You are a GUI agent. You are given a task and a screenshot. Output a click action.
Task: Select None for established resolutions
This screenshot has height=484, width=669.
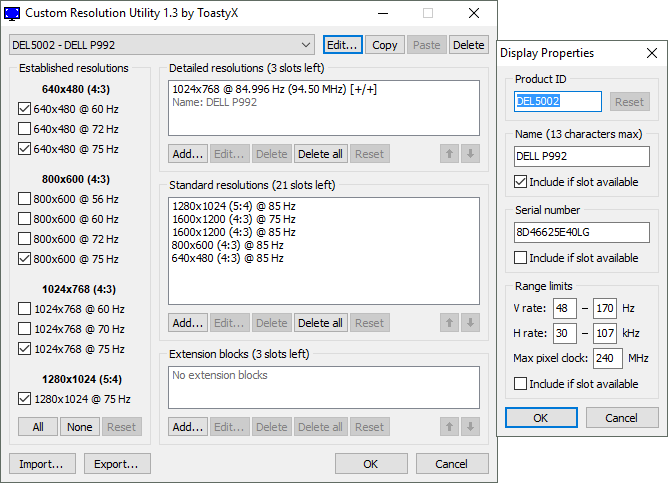coord(78,427)
